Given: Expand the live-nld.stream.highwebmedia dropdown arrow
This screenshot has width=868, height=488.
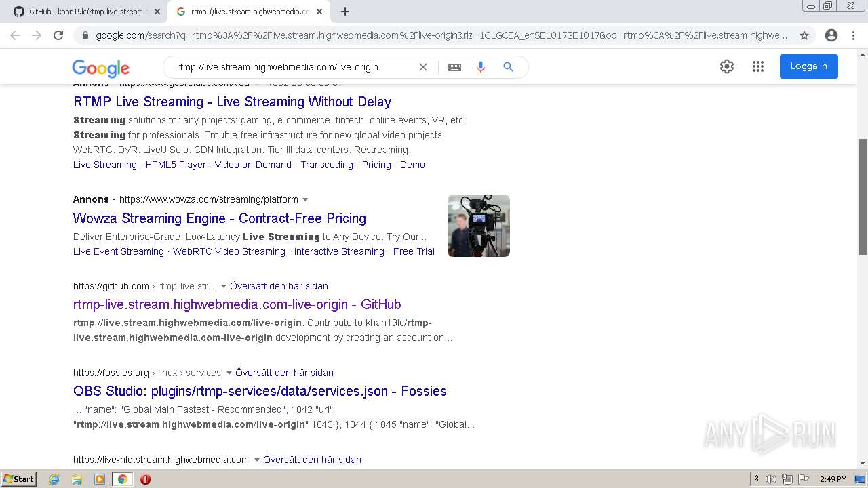Looking at the screenshot, I should [x=257, y=460].
